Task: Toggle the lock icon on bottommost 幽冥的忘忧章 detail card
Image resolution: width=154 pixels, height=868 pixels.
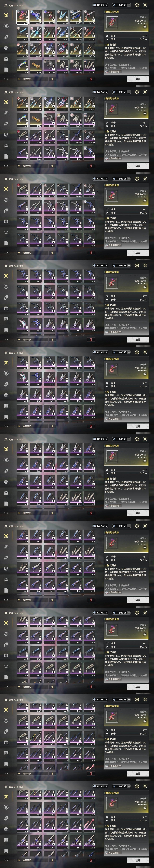Action: click(145, 808)
